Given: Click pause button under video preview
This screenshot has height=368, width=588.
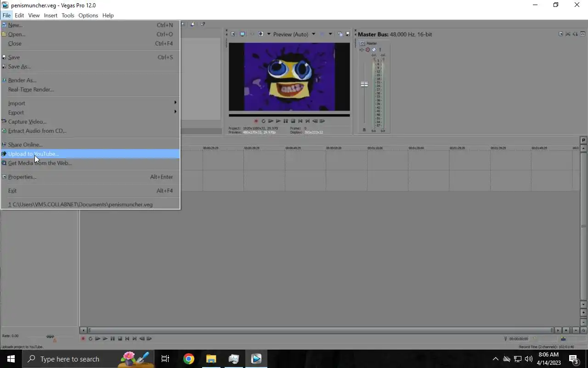Looking at the screenshot, I should click(285, 121).
